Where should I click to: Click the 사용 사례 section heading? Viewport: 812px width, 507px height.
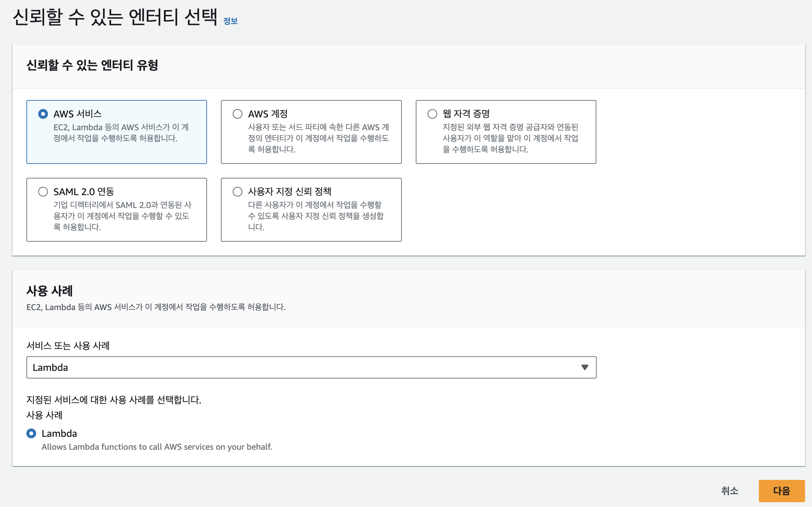tap(49, 291)
